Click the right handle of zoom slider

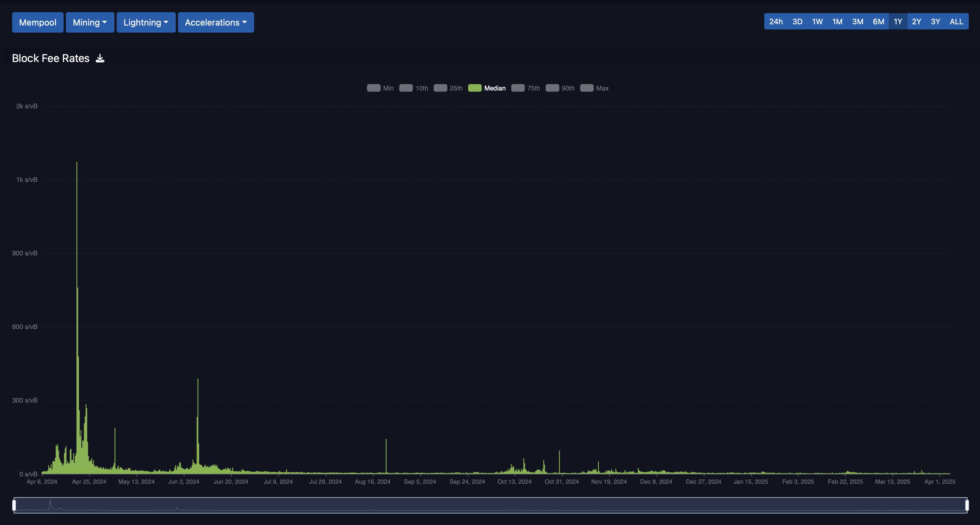[967, 505]
